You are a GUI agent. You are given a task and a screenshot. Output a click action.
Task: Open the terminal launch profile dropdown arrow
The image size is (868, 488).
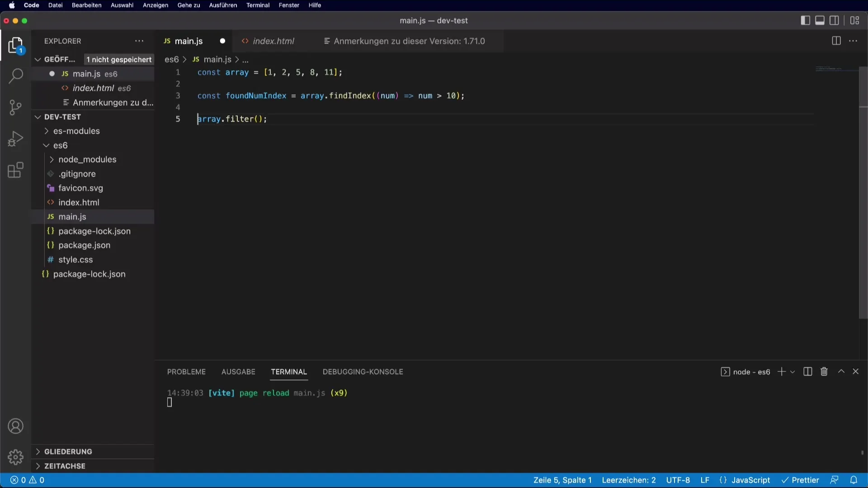pyautogui.click(x=793, y=372)
